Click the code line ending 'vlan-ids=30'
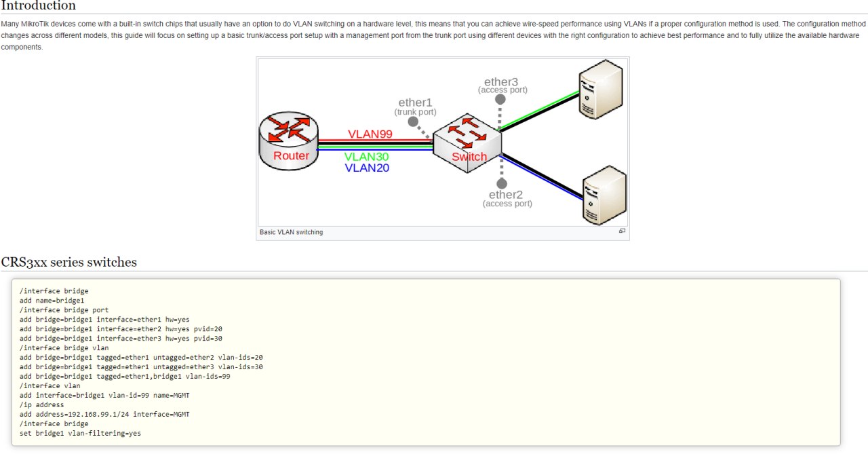This screenshot has height=454, width=868. [141, 366]
